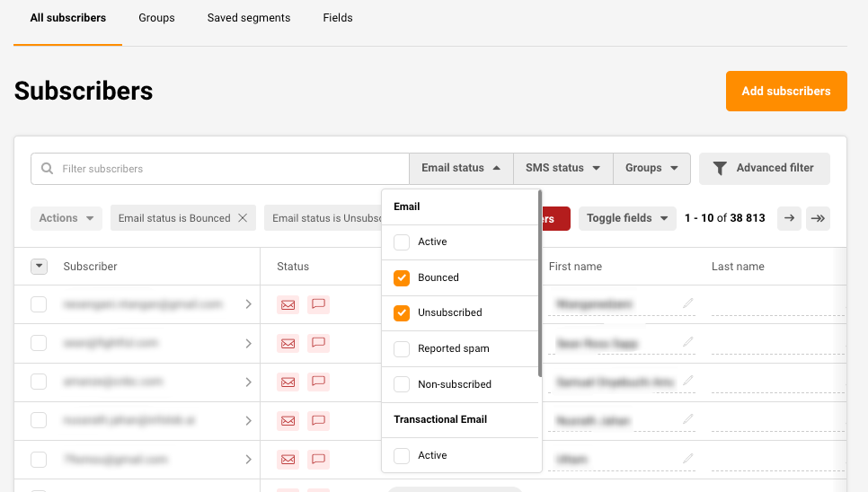Viewport: 868px width, 492px height.
Task: Click the next page arrow icon
Action: pyautogui.click(x=789, y=218)
